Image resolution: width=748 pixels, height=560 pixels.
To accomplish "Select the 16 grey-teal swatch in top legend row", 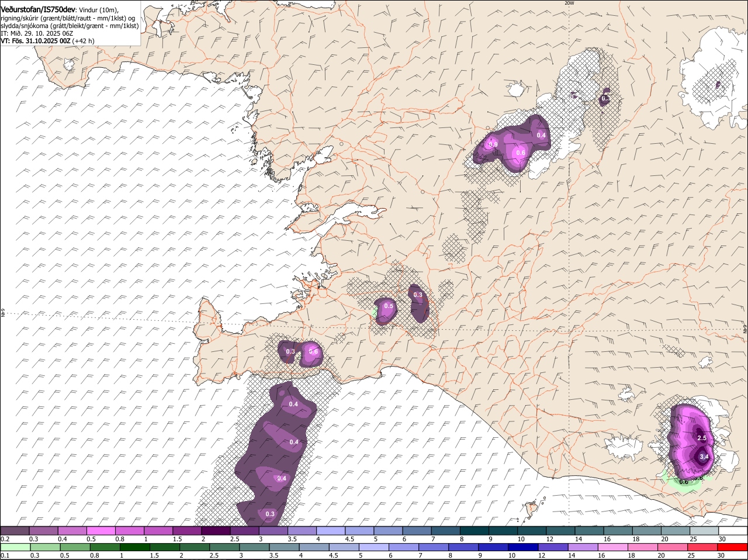I will (x=618, y=531).
